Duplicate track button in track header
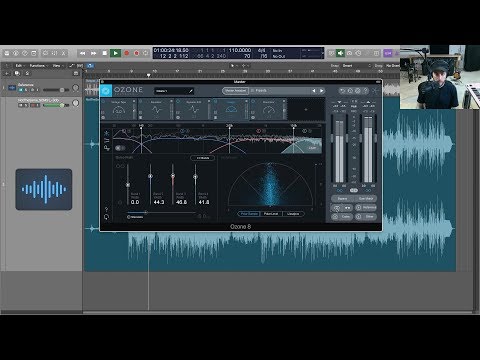 pos(17,73)
